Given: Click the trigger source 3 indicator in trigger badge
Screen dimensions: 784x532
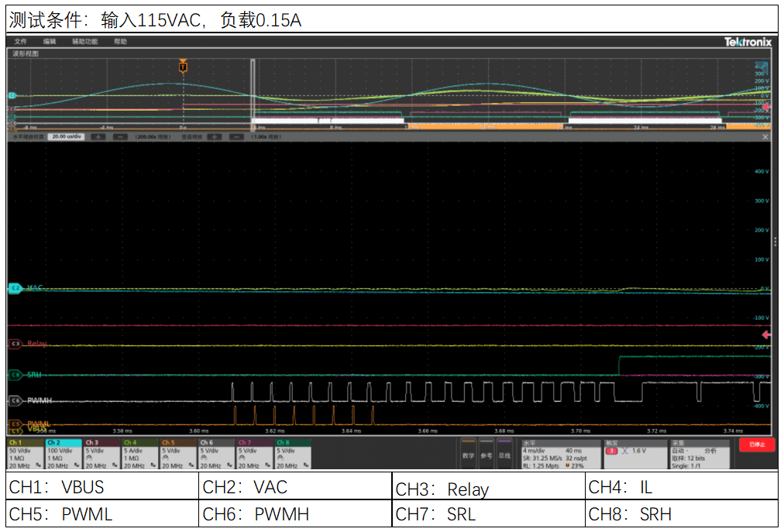Looking at the screenshot, I should pos(611,451).
